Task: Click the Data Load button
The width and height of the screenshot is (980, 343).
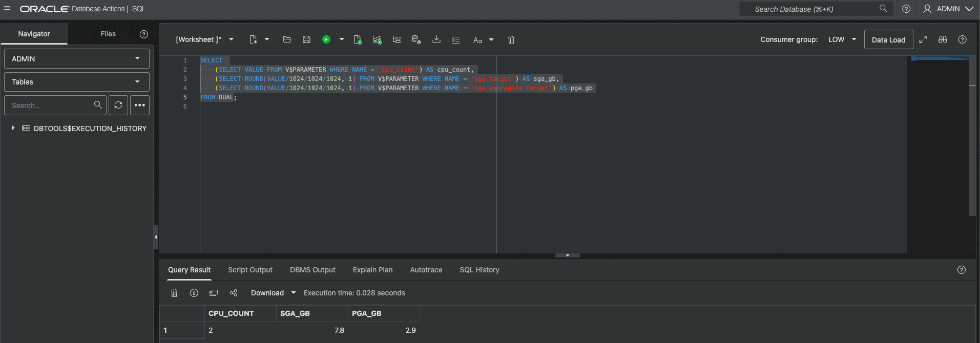Action: pyautogui.click(x=888, y=39)
